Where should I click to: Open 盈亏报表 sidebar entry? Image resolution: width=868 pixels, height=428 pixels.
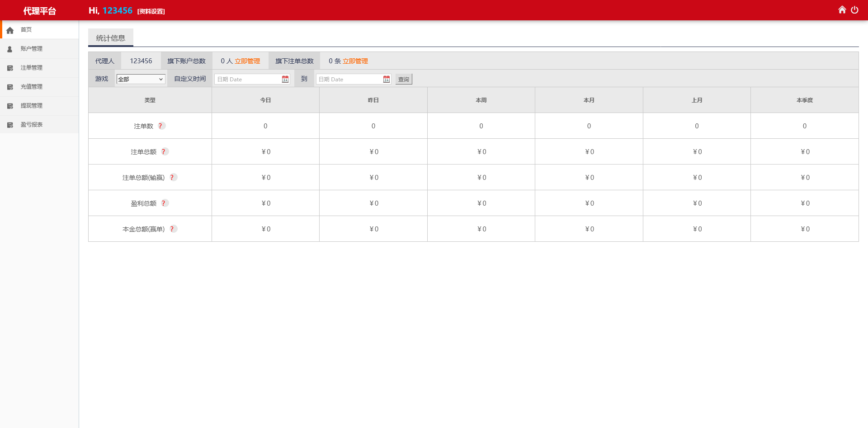pyautogui.click(x=31, y=125)
